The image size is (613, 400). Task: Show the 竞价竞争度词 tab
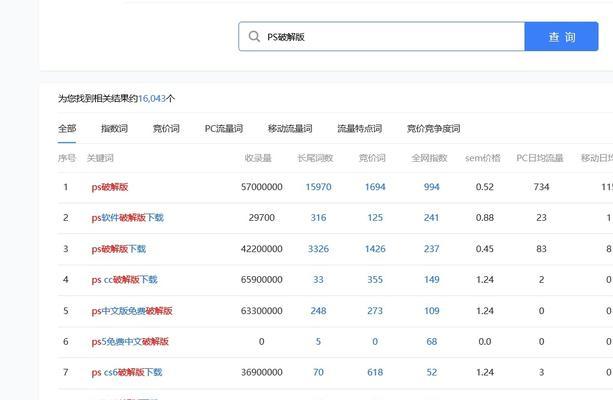(x=433, y=129)
